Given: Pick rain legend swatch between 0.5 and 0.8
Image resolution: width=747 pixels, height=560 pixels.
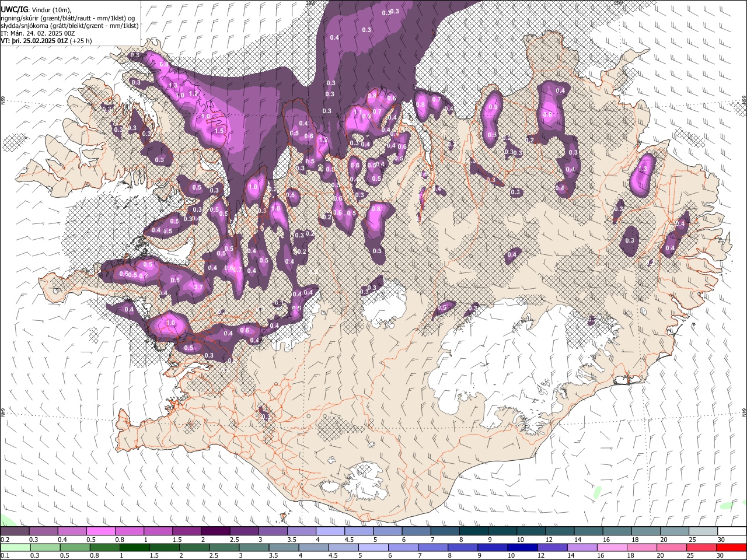Looking at the screenshot, I should 75,547.
